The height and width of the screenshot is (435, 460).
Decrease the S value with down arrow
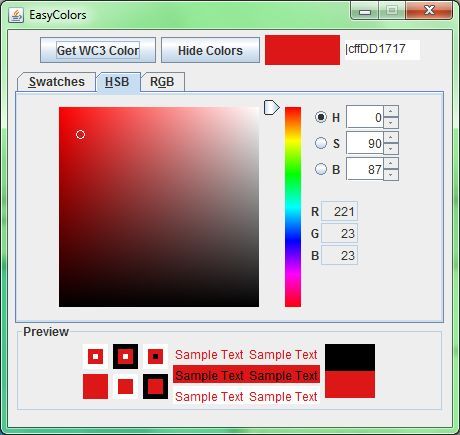point(391,149)
